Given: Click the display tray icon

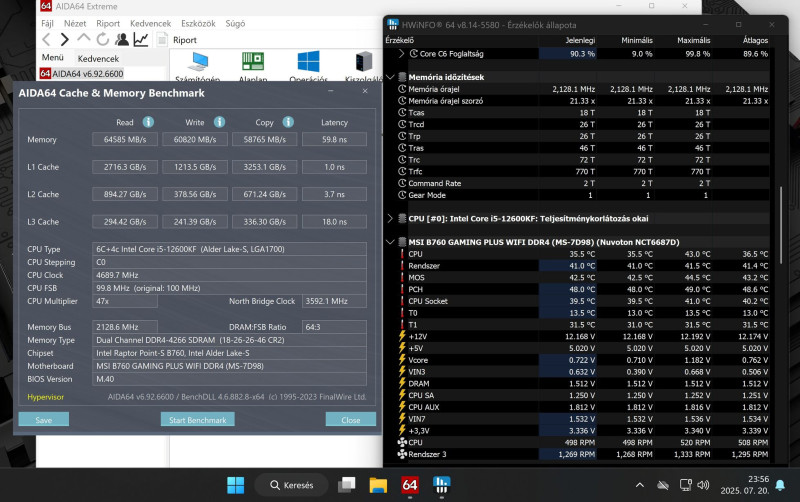Looking at the screenshot, I should [x=686, y=485].
